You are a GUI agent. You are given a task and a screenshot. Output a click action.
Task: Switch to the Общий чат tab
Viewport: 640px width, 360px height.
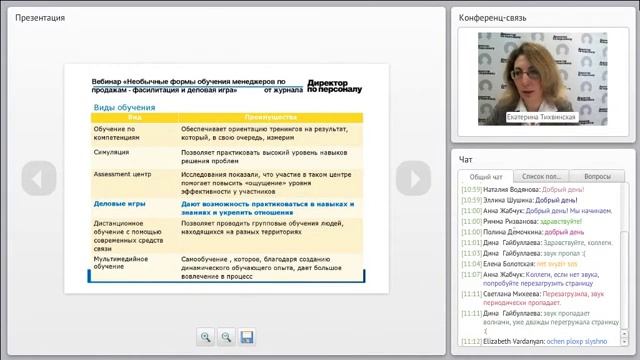486,177
